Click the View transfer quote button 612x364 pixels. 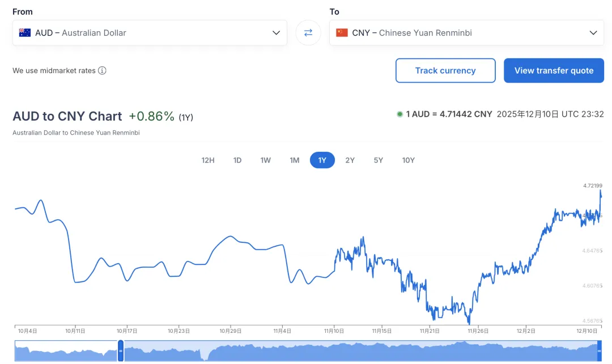click(554, 71)
